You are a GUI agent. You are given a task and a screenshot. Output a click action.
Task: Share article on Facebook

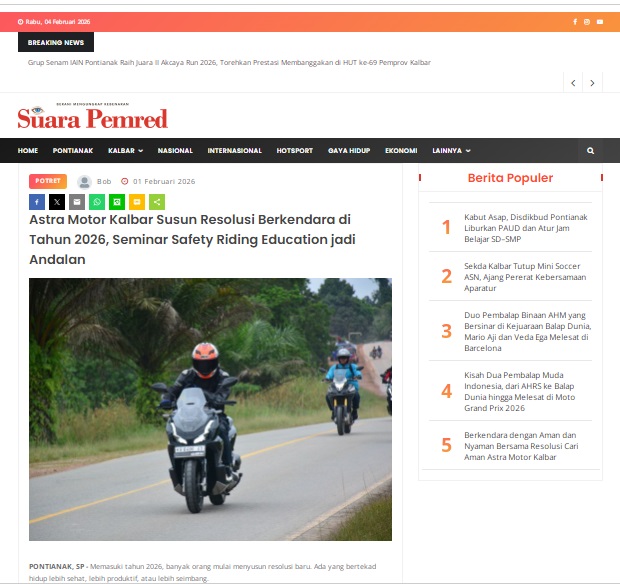(37, 202)
